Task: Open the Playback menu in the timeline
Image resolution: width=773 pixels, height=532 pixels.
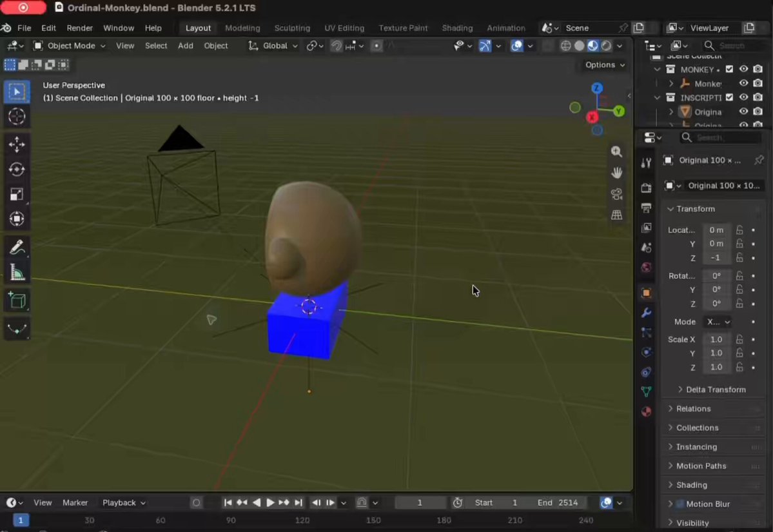Action: [x=124, y=502]
